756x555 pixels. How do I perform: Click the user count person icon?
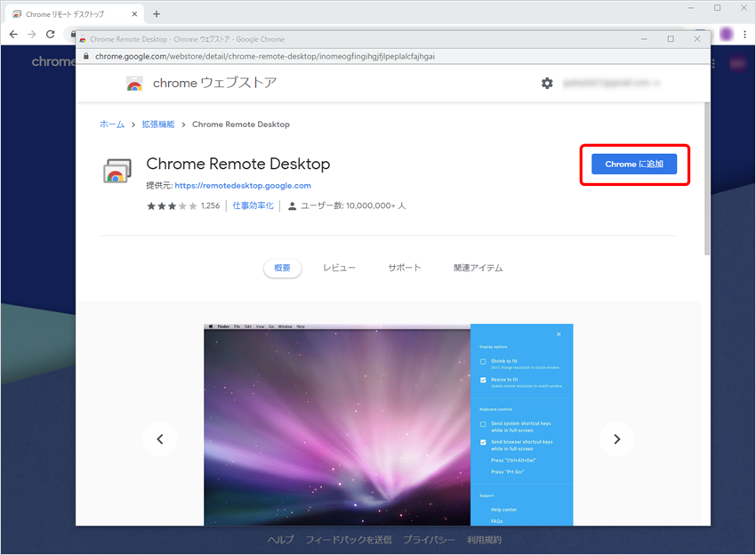click(x=292, y=206)
